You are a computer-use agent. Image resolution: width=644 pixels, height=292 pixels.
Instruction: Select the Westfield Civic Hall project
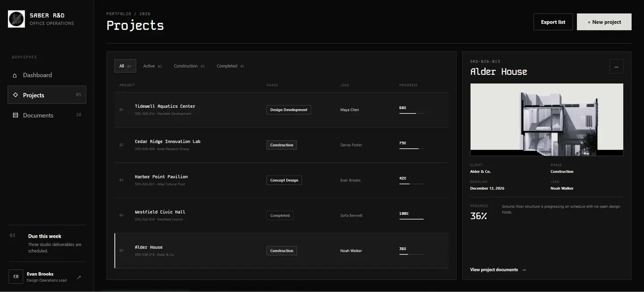[281, 215]
